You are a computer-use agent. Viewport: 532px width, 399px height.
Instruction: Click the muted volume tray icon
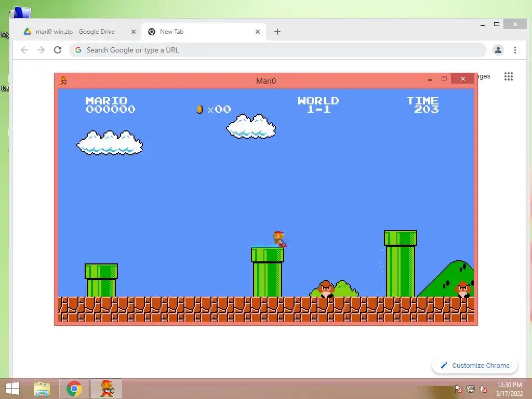[483, 389]
